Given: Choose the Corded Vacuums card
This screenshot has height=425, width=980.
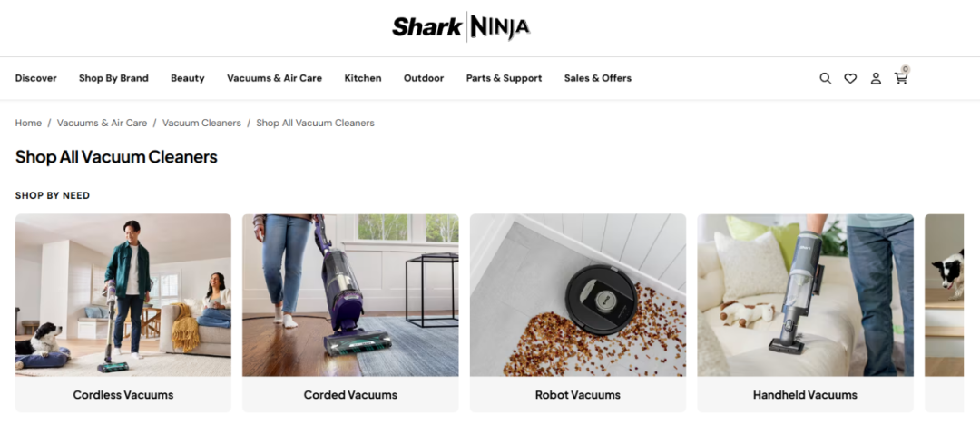Looking at the screenshot, I should tap(350, 313).
